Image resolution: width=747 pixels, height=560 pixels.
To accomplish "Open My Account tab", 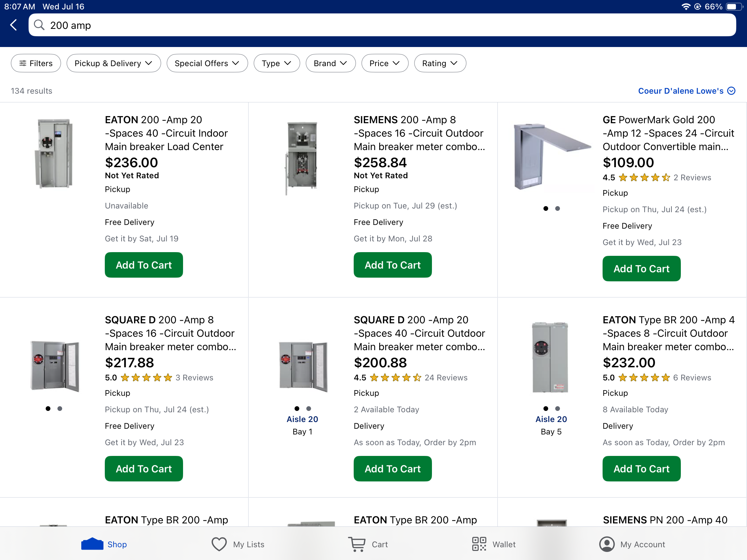I will (632, 544).
